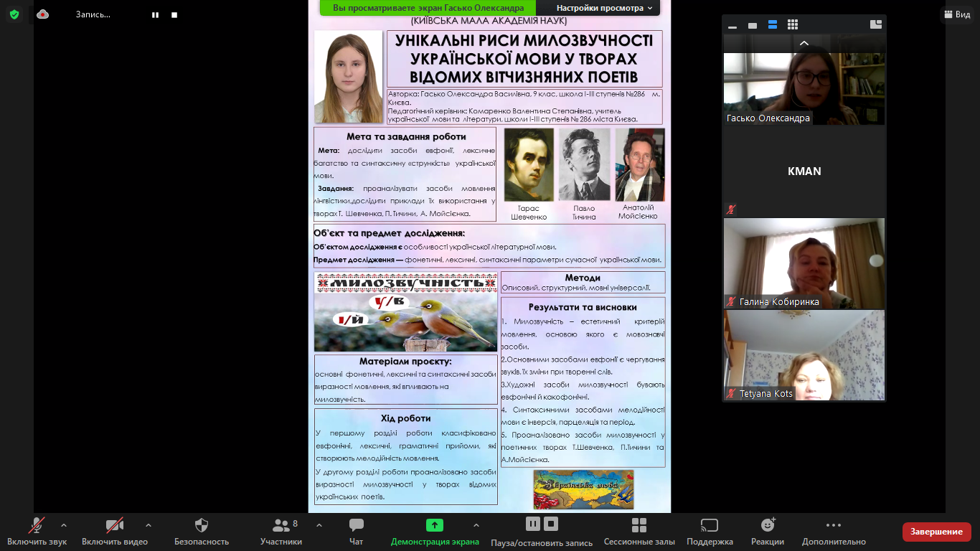The height and width of the screenshot is (551, 980).
Task: Click muted microphone icon on KMAN tile
Action: (731, 209)
